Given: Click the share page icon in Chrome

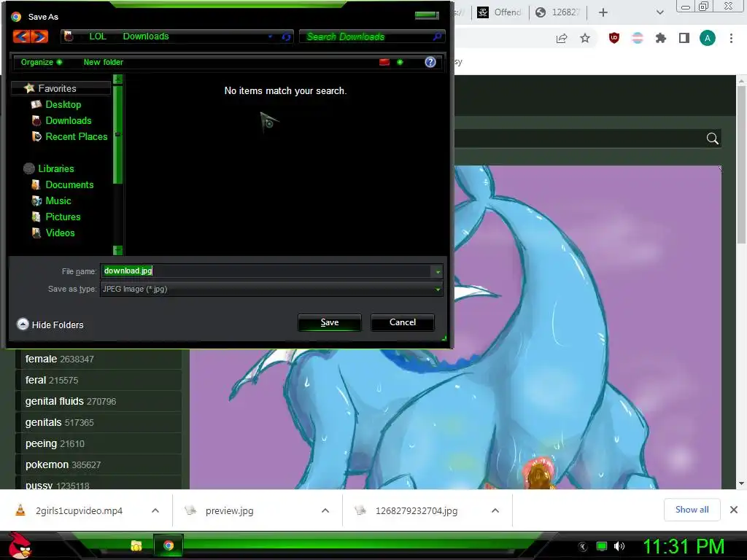Looking at the screenshot, I should (x=562, y=39).
